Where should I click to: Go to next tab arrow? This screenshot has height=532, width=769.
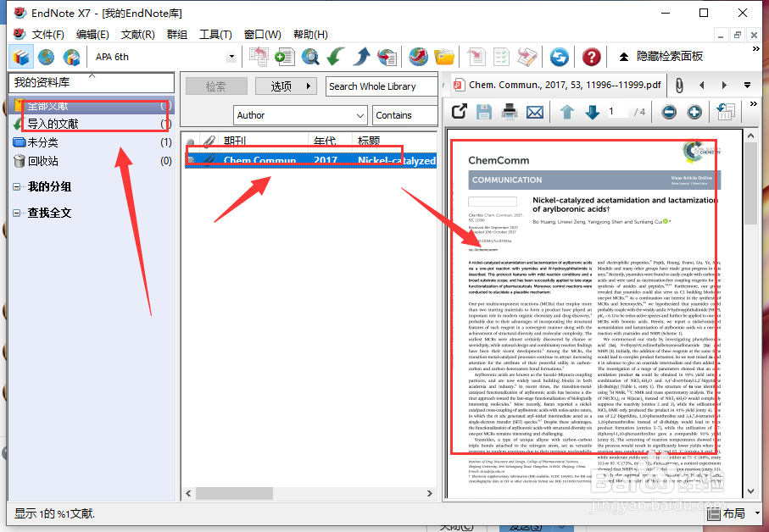[x=724, y=86]
